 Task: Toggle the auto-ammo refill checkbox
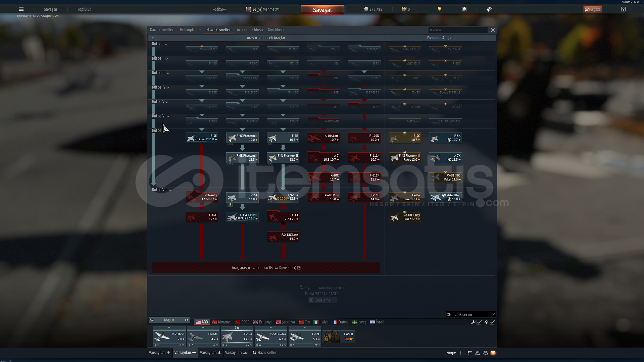(492, 322)
